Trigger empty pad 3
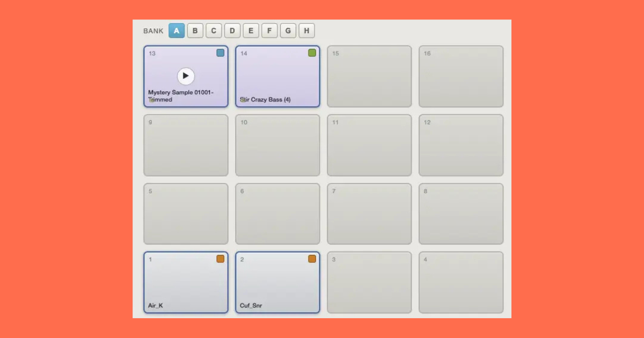 [x=369, y=282]
